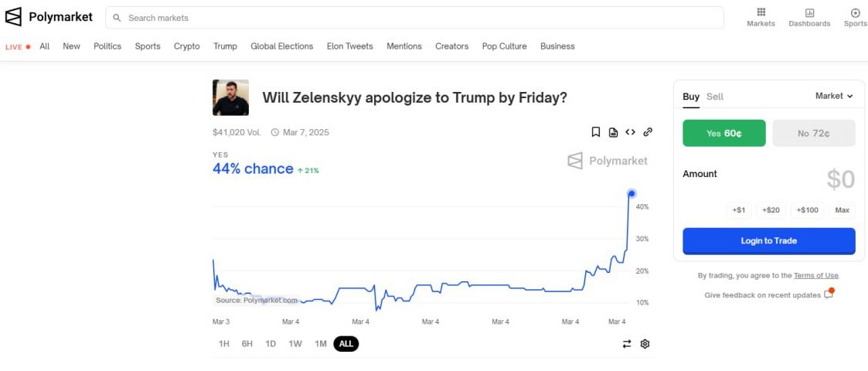Open chart settings gear
The image size is (868, 371).
point(645,344)
